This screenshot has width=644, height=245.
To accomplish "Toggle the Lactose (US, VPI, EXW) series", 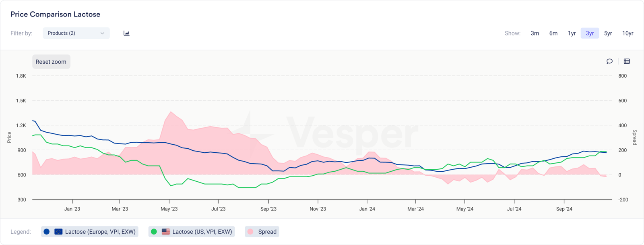I will [202, 232].
